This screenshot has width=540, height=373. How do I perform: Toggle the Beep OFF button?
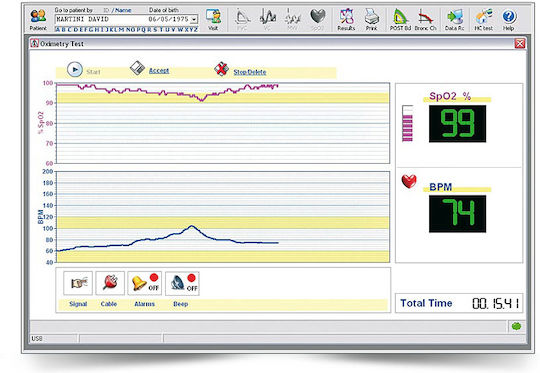coord(182,283)
